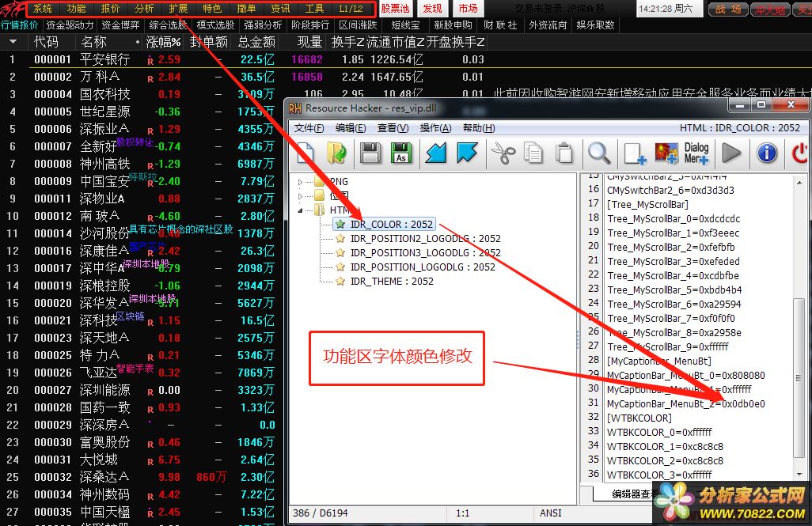The width and height of the screenshot is (812, 526).
Task: Click the Add blank resource icon
Action: tap(635, 154)
